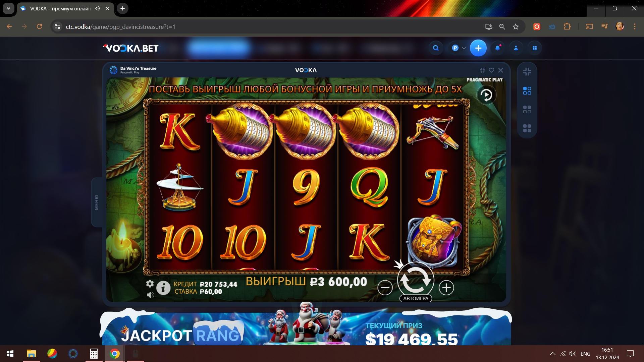
Task: Open Calculator from the taskbar
Action: coord(94,354)
